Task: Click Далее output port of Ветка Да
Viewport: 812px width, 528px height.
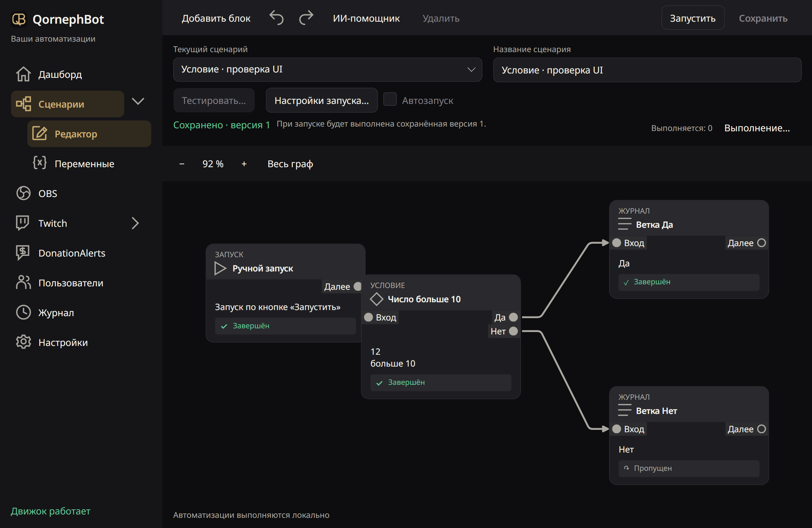Action: pyautogui.click(x=762, y=243)
